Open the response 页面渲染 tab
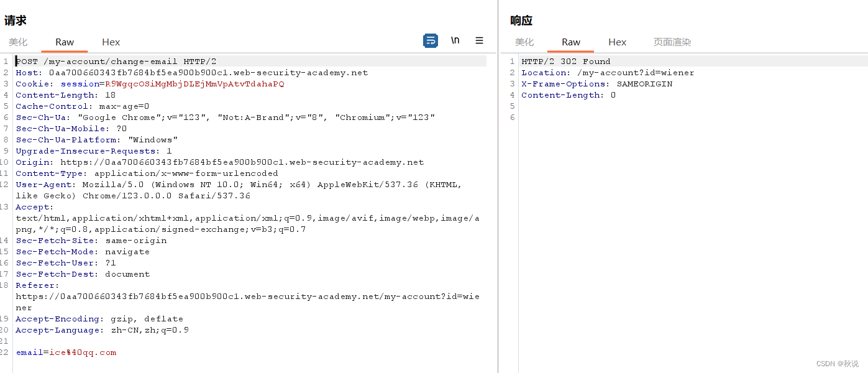 tap(672, 42)
